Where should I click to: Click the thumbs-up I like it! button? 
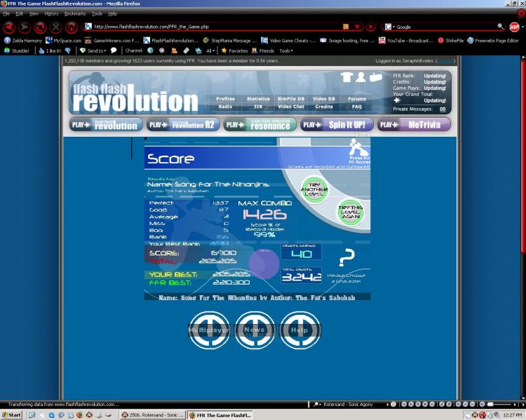tap(50, 50)
